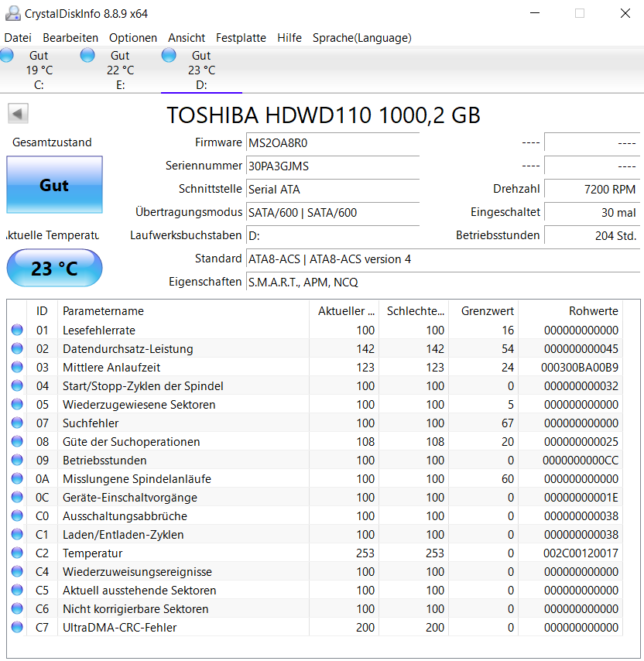Click status orb of Wiederzuweisungsereignisse row
This screenshot has height=661, width=644.
(17, 571)
